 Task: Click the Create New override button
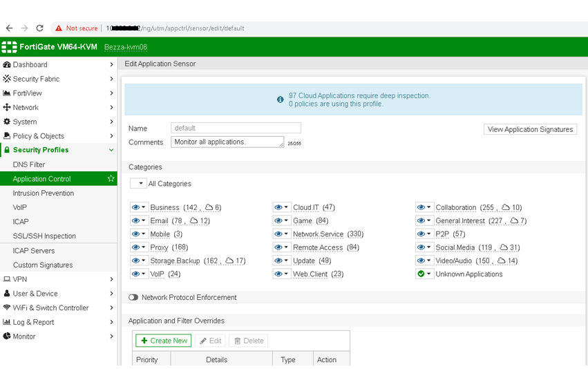pos(164,341)
